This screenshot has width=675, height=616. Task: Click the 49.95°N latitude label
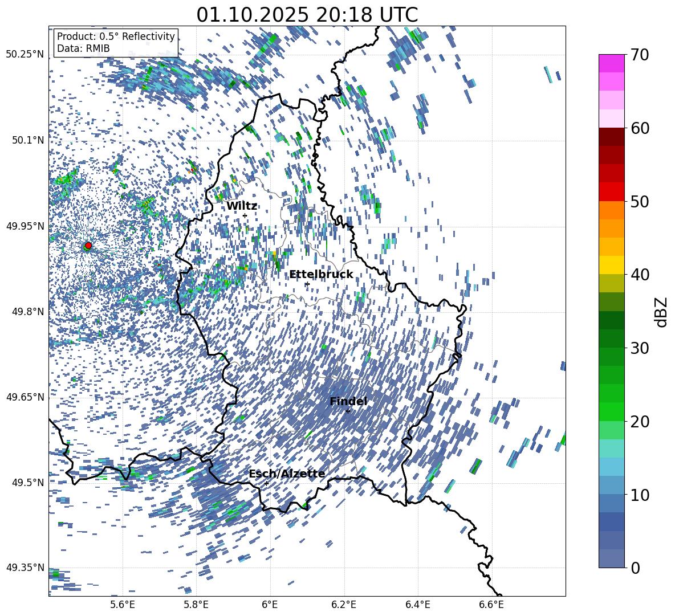pyautogui.click(x=25, y=226)
